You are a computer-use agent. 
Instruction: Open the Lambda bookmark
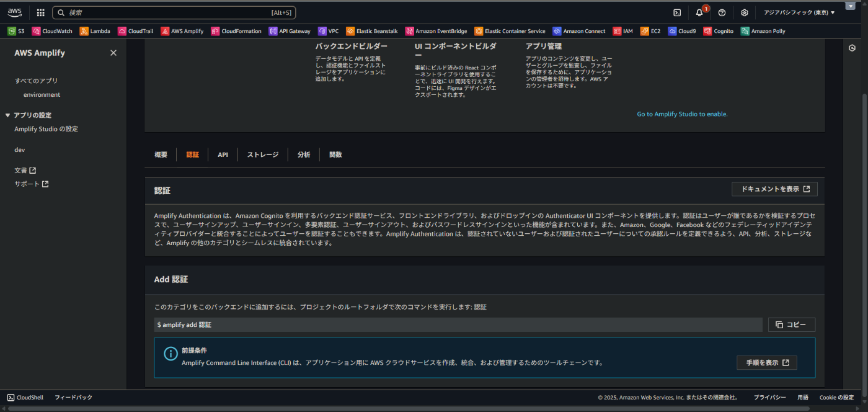click(95, 31)
